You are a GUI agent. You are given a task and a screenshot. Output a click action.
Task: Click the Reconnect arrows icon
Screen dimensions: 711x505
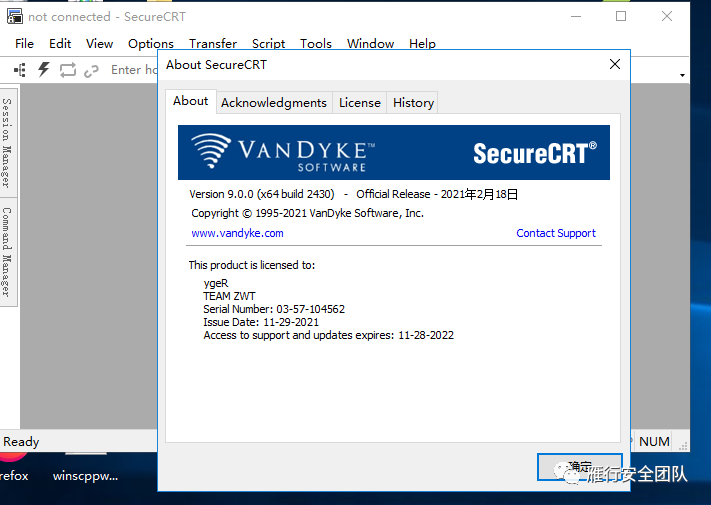68,70
